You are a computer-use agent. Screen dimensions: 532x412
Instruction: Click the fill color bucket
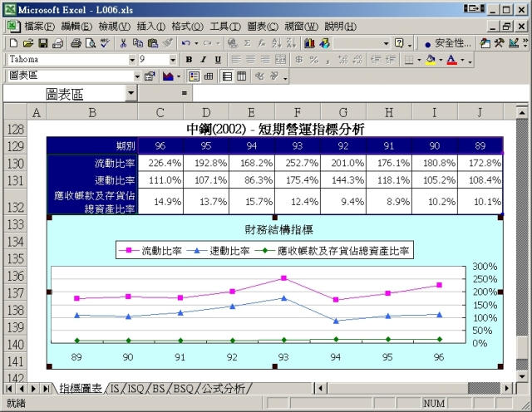[431, 60]
